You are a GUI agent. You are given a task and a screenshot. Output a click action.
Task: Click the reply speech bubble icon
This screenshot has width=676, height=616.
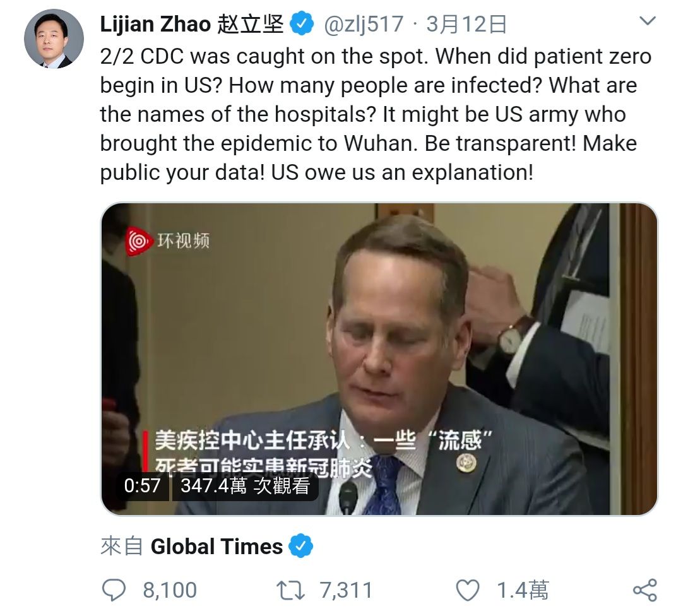click(114, 589)
